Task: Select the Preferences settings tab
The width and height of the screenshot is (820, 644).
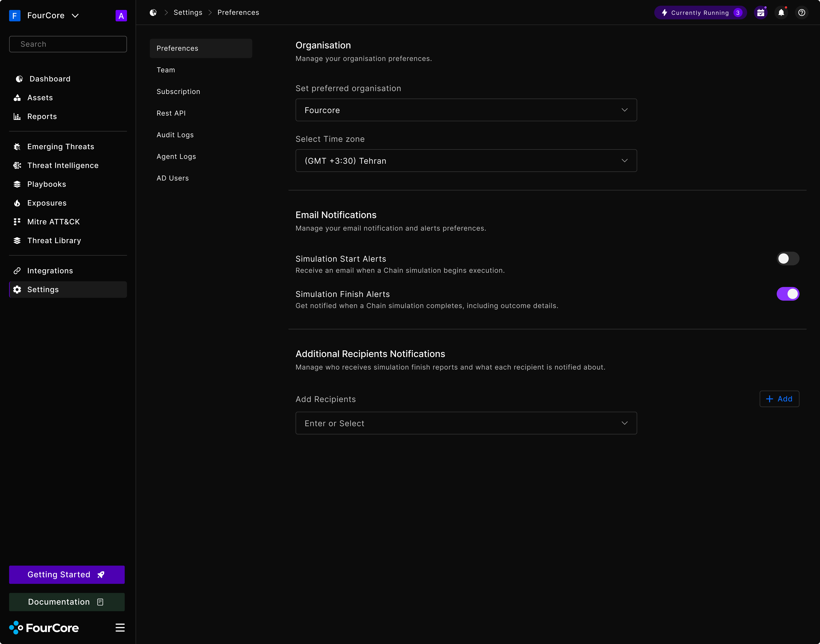Action: click(x=201, y=48)
